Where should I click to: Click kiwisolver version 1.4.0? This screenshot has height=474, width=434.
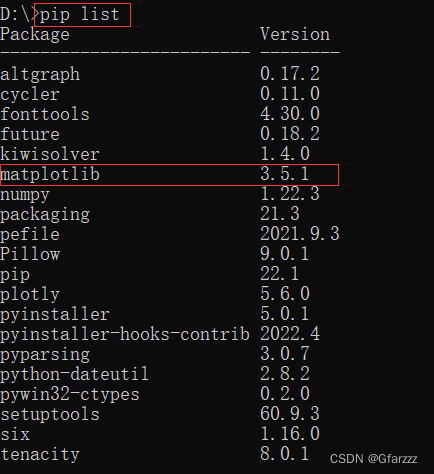(285, 154)
